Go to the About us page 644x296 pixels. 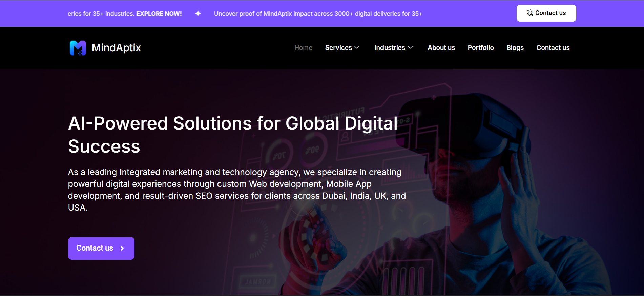pos(441,48)
